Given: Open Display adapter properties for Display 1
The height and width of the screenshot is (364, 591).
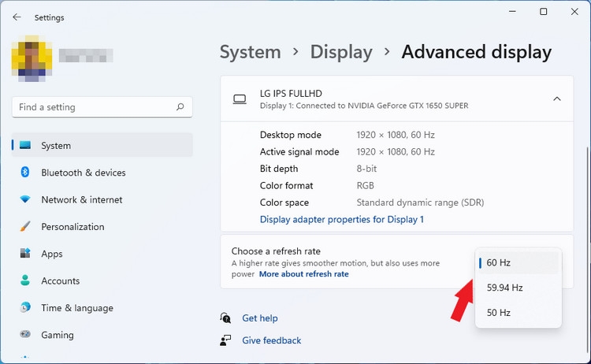Looking at the screenshot, I should click(342, 219).
